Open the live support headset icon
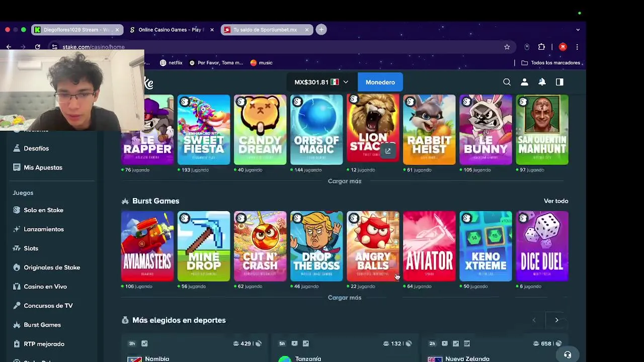This screenshot has height=362, width=644. (568, 354)
